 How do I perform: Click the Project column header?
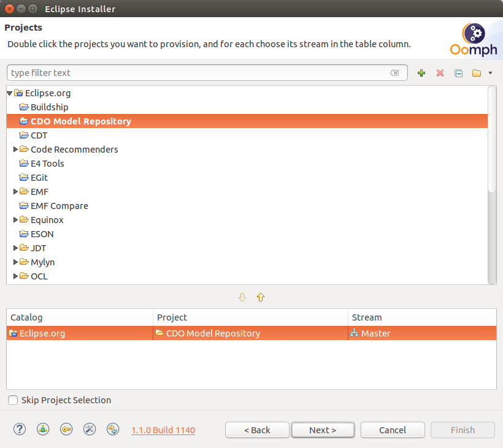click(250, 317)
